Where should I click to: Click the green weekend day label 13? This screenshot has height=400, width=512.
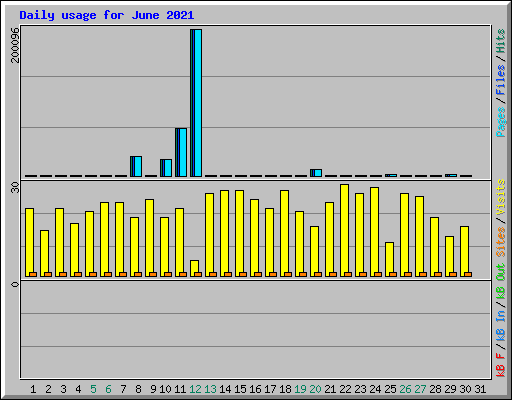point(210,389)
